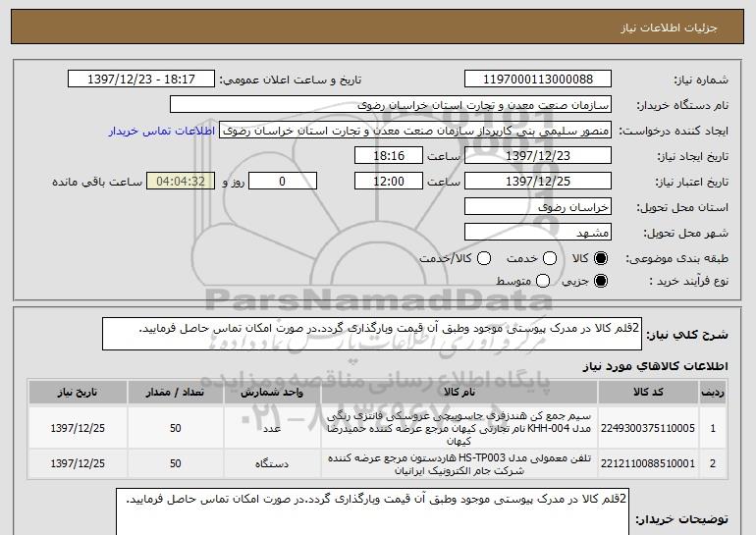Select the جزیی purchase type radio
Viewport: 756px width, 535px height.
tap(601, 281)
